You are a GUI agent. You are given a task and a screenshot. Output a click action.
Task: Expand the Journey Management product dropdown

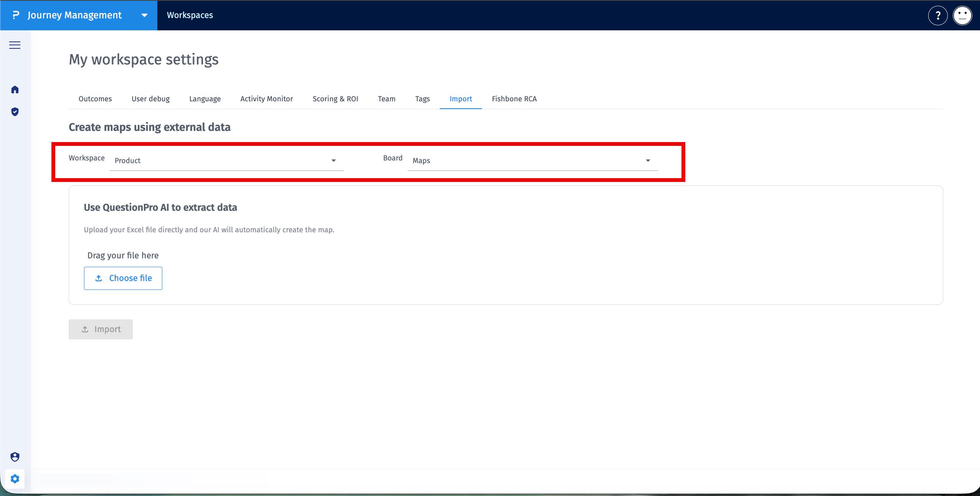click(144, 15)
